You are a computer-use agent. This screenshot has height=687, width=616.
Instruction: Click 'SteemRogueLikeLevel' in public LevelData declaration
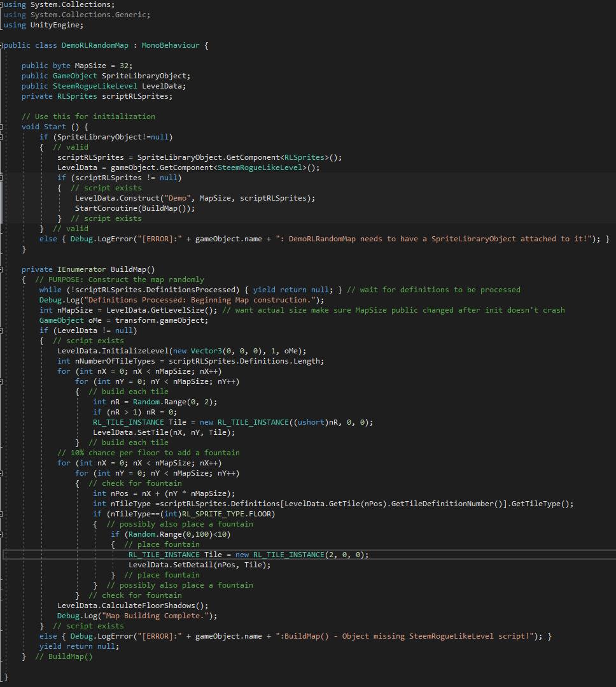point(95,86)
